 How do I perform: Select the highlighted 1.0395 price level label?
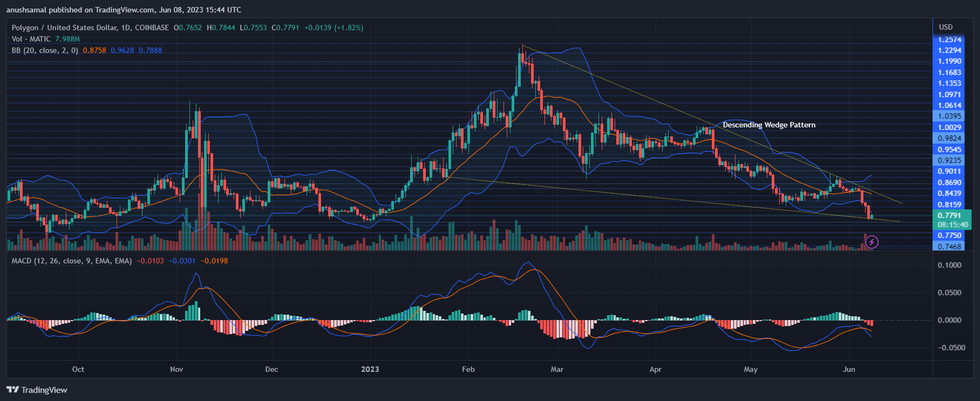[949, 116]
